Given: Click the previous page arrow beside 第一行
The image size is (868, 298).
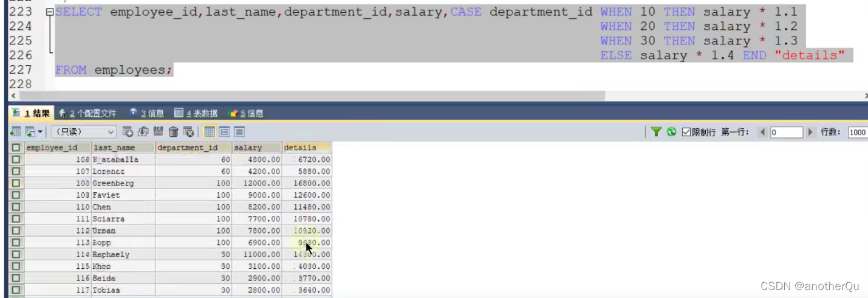Looking at the screenshot, I should pos(762,132).
